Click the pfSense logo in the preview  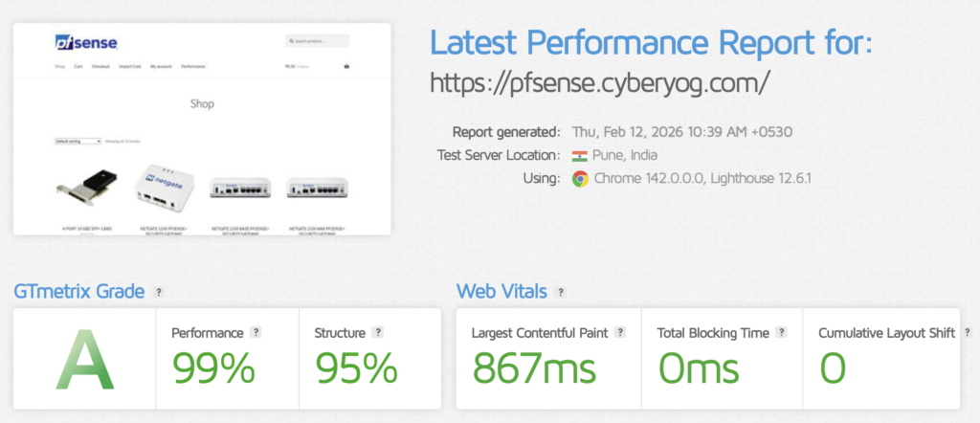[86, 42]
